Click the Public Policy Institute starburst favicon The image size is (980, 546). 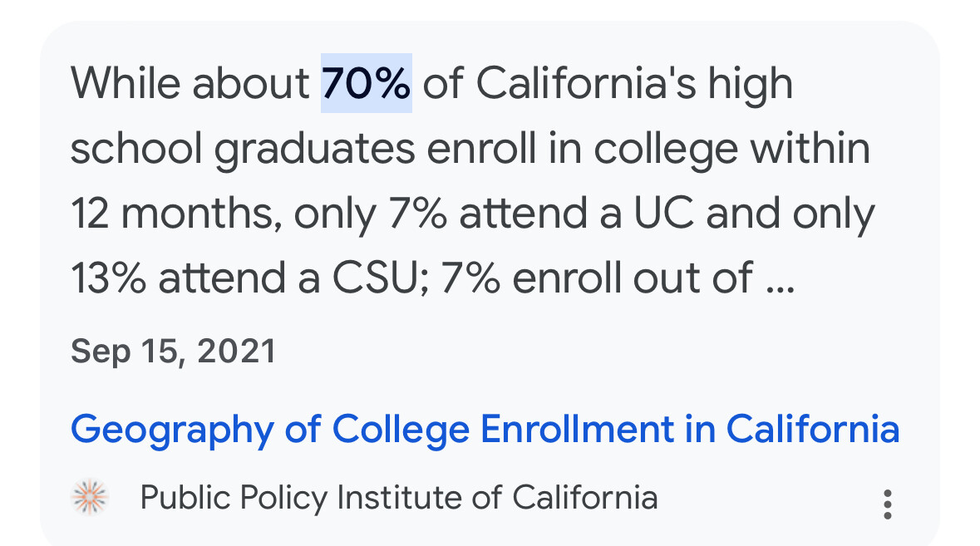tap(91, 498)
